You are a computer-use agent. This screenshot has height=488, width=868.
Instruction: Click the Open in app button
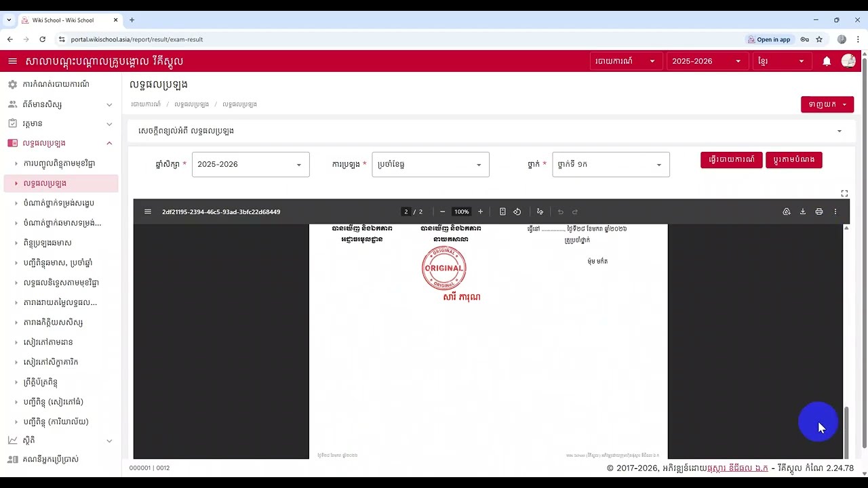[x=768, y=39]
